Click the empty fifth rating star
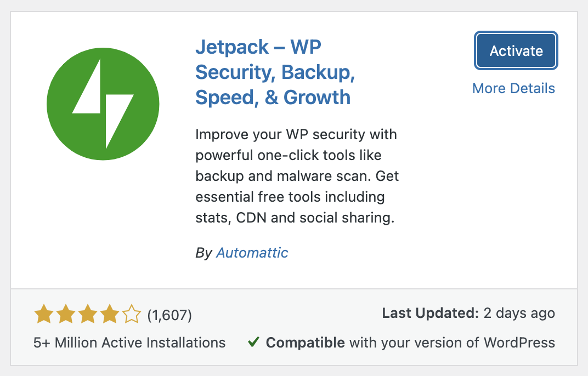The image size is (588, 376). [132, 315]
